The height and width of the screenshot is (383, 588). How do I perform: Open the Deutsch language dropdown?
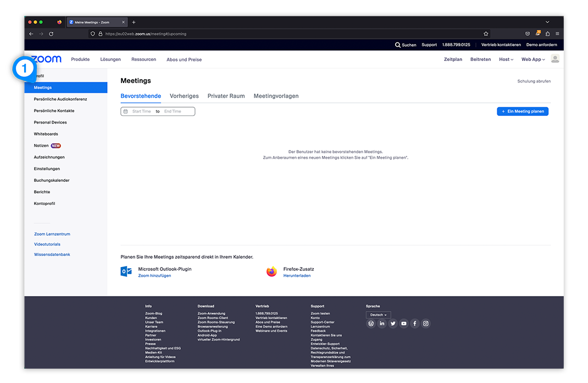click(378, 315)
